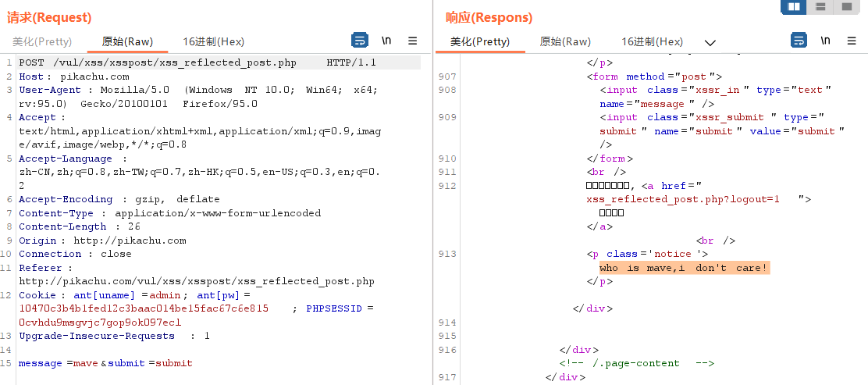Screen dimensions: 868x385
Task: Click the /.page-content HTML comment
Action: 637,363
